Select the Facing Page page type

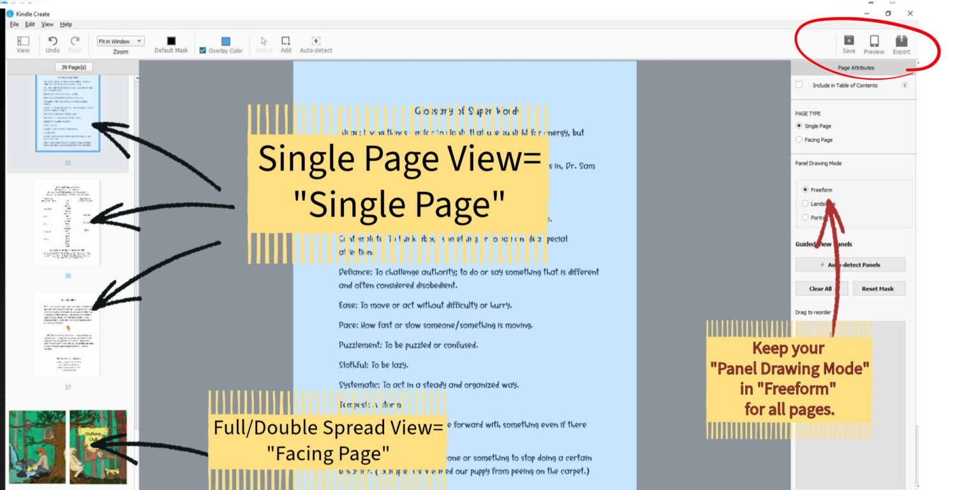[x=799, y=139]
